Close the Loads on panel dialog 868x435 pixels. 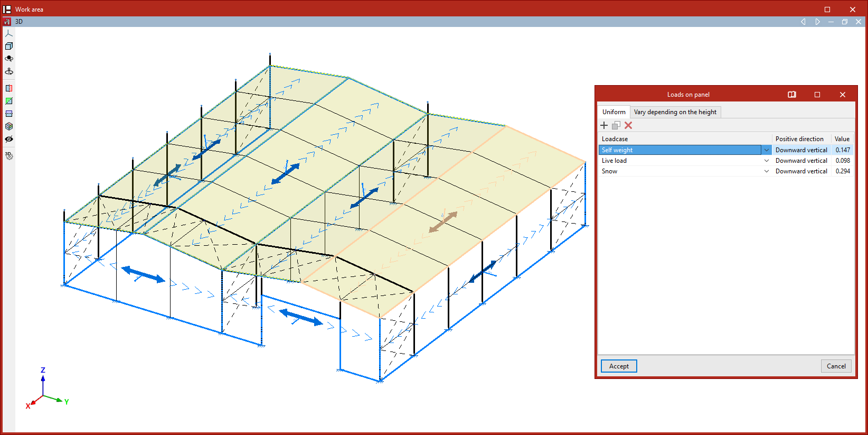[x=843, y=95]
